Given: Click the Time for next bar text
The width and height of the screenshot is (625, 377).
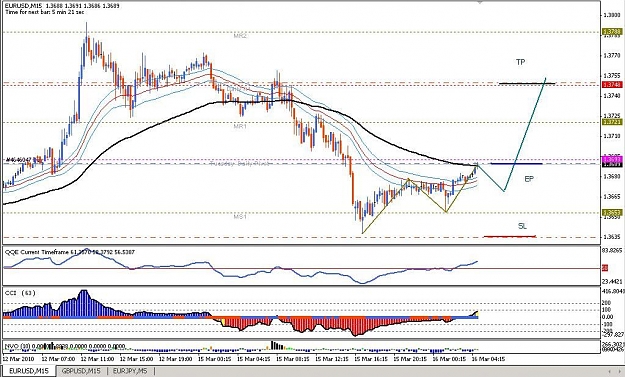Looking at the screenshot, I should coord(44,12).
